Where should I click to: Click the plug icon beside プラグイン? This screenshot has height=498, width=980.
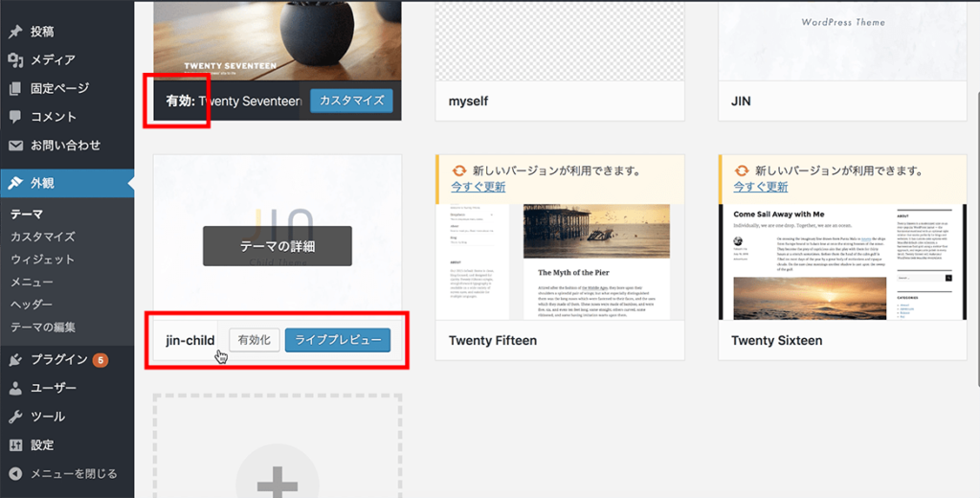(x=15, y=360)
